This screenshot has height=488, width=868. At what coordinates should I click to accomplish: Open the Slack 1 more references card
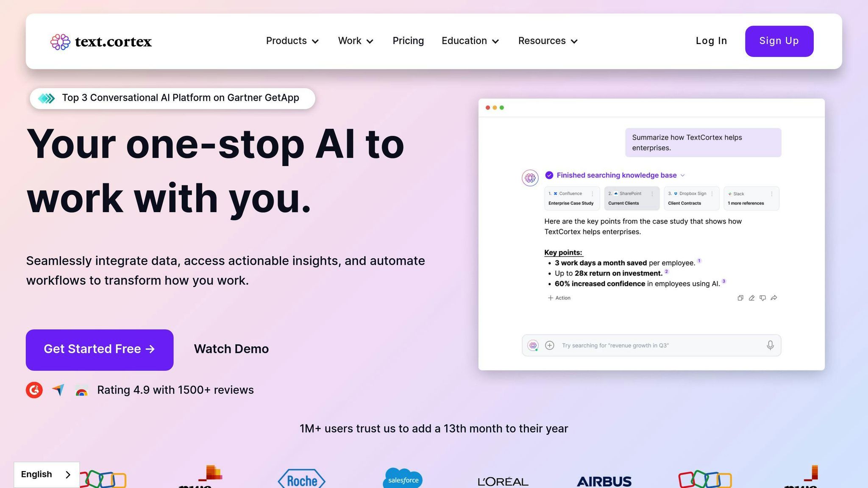tap(751, 198)
